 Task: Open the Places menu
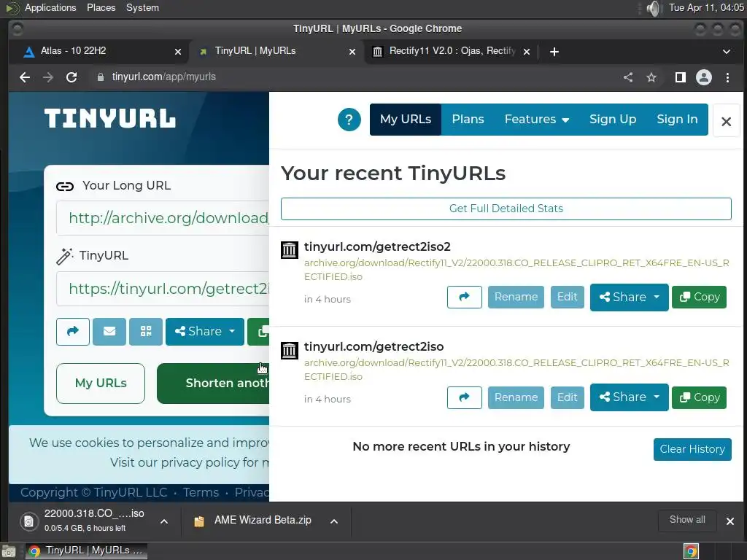(101, 8)
